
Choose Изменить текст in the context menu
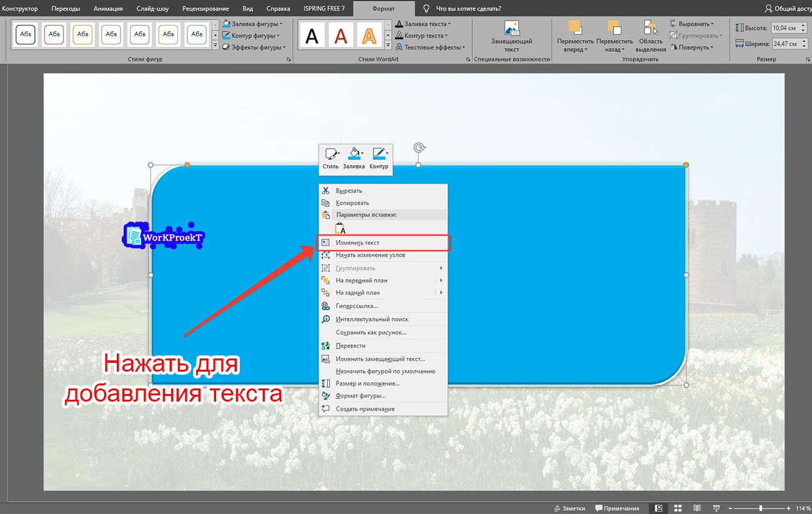(x=357, y=242)
